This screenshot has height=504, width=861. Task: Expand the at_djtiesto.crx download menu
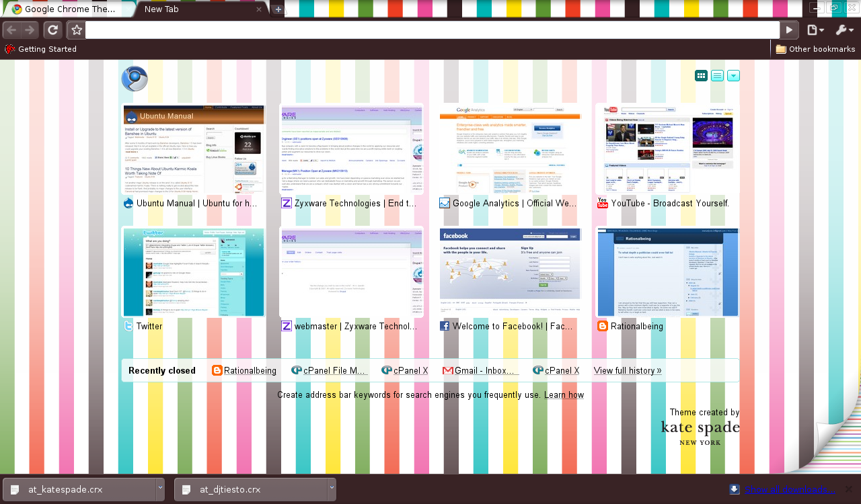pyautogui.click(x=330, y=489)
